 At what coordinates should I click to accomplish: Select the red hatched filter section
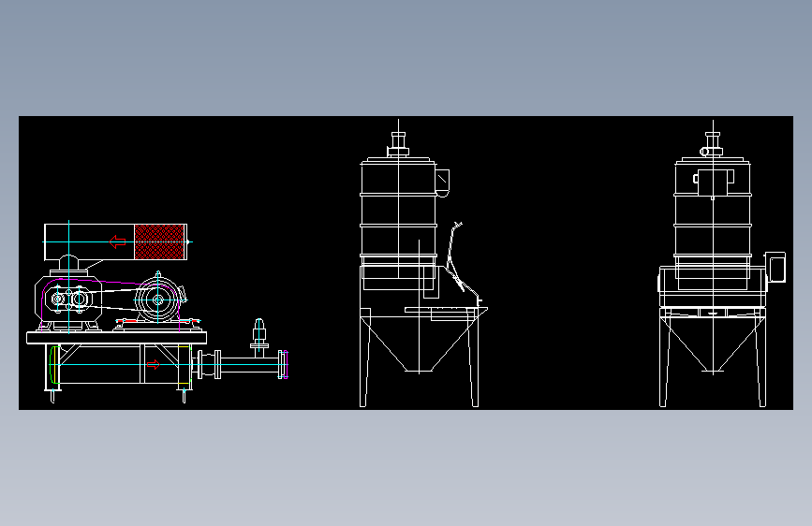159,241
